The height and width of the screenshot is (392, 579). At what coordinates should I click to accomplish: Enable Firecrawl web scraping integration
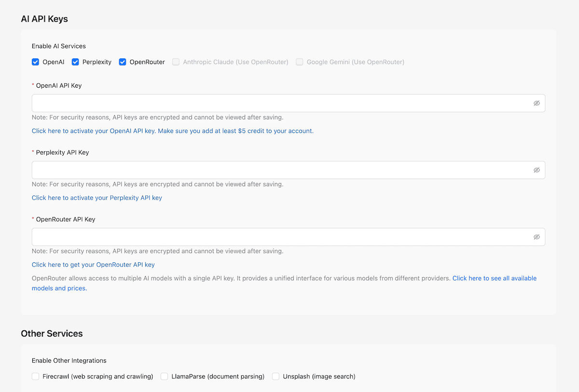(35, 377)
